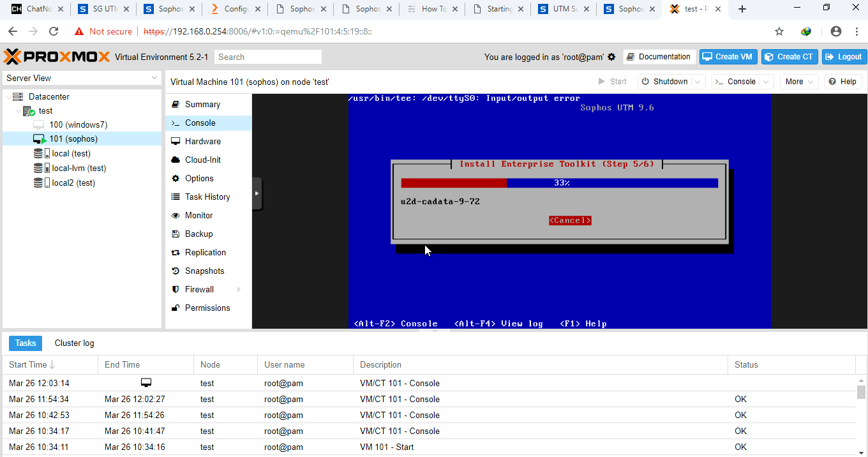
Task: Click the task list scrollbar thumb
Action: coord(862,392)
